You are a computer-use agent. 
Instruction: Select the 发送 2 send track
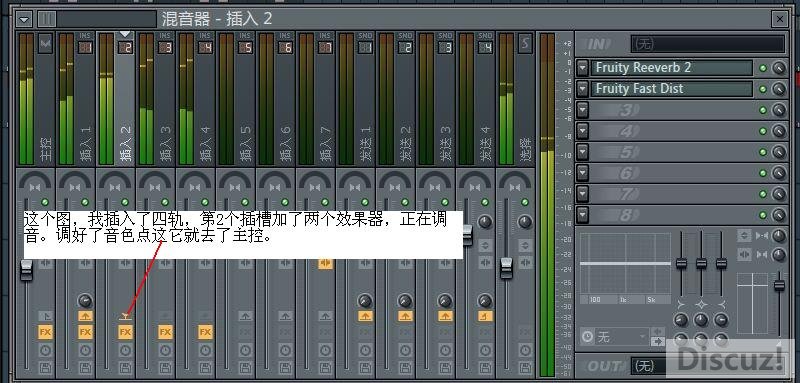point(396,98)
